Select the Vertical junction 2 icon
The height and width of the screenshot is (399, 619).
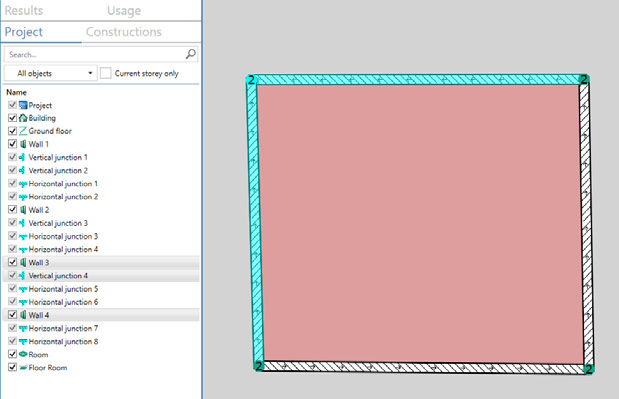pyautogui.click(x=23, y=170)
